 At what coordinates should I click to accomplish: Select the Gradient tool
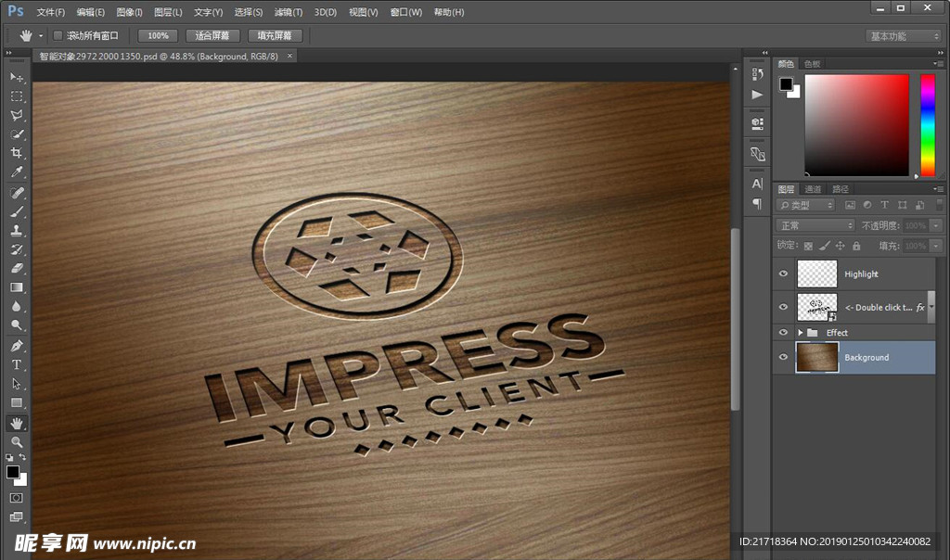pyautogui.click(x=17, y=287)
